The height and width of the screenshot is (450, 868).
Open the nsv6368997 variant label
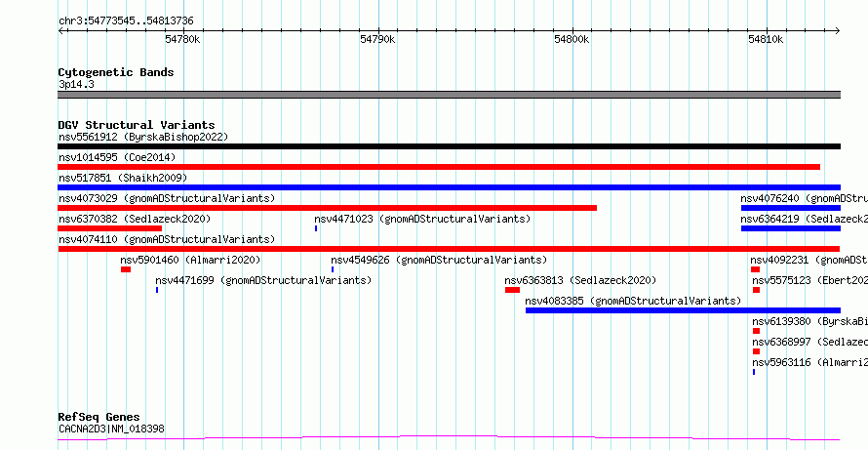tap(809, 342)
